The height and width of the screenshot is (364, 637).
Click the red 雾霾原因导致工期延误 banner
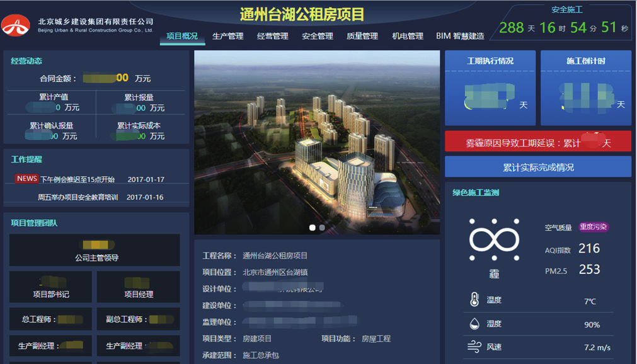(x=538, y=142)
